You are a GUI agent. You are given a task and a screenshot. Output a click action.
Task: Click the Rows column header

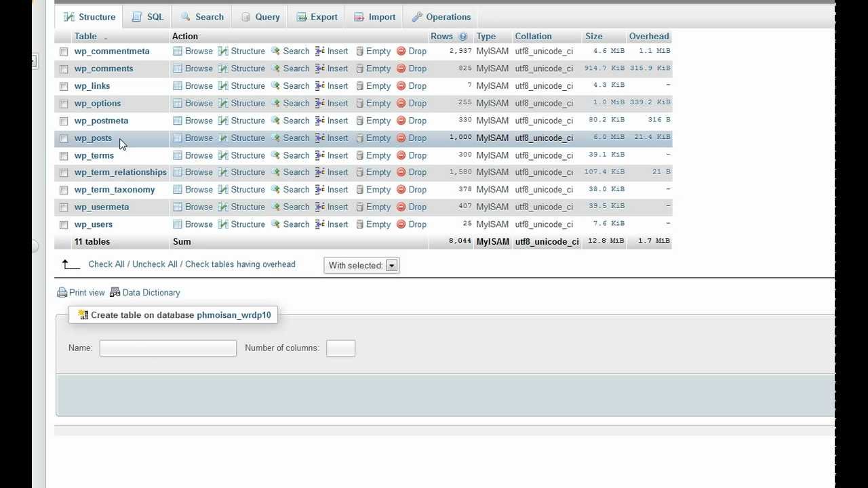(x=441, y=37)
